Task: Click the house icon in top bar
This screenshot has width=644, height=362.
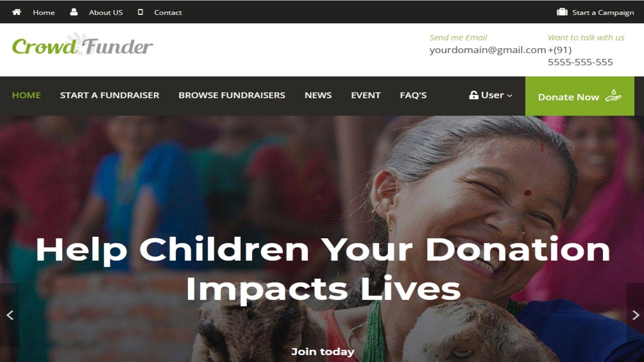Action: point(16,12)
